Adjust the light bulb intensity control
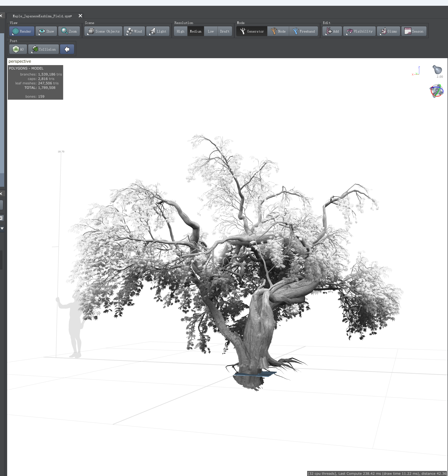Viewport: 448px width, 476px height. point(437,70)
